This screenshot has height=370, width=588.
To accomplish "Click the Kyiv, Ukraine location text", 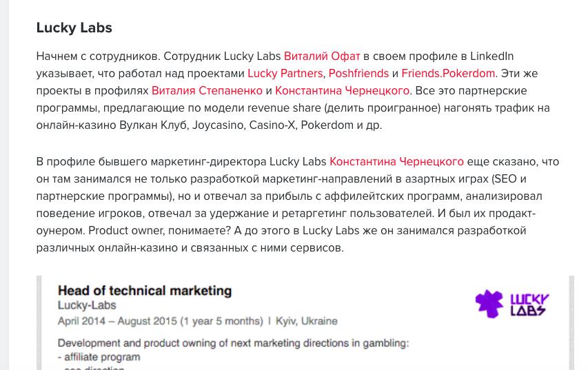I will (x=306, y=321).
